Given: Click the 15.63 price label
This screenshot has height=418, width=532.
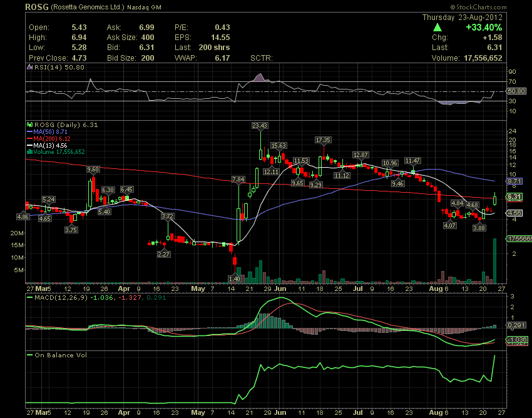Looking at the screenshot, I should 279,146.
